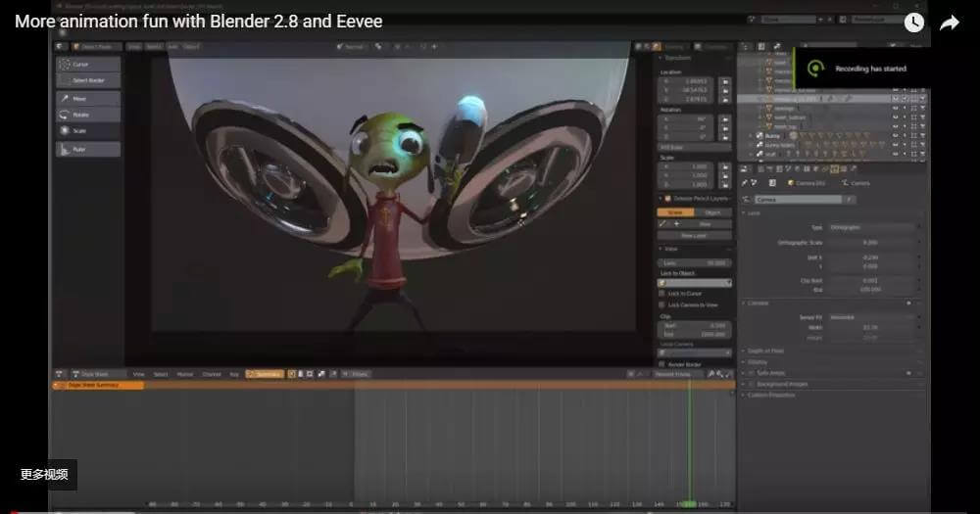
Task: Hide the bunny hiders collection eye icon
Action: click(x=895, y=145)
